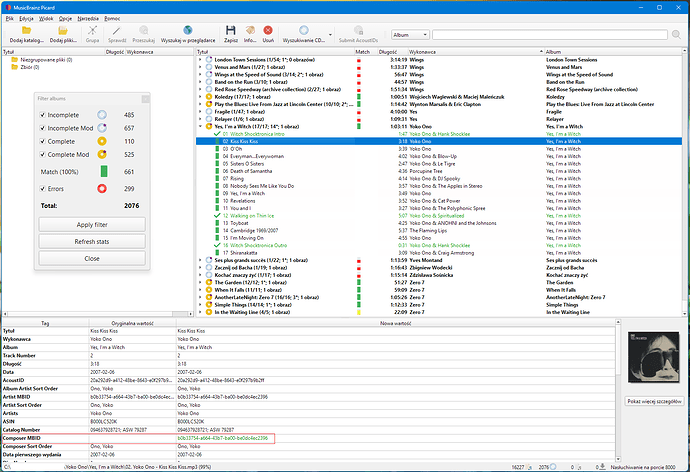Open the Album search type dropdown
This screenshot has height=472, width=690.
click(414, 34)
